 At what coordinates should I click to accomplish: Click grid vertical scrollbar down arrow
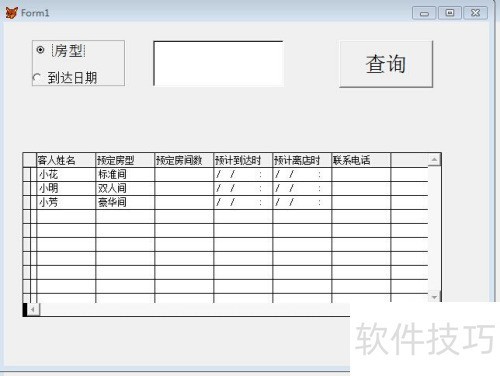[434, 297]
